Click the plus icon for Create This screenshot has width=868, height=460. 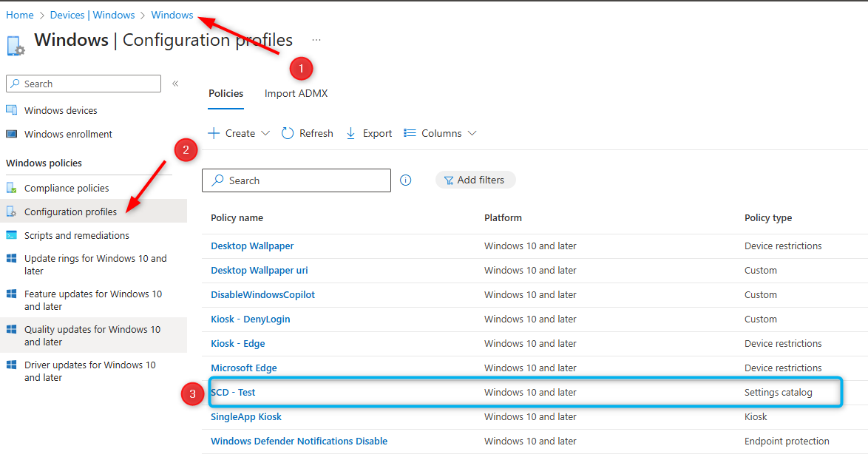214,133
